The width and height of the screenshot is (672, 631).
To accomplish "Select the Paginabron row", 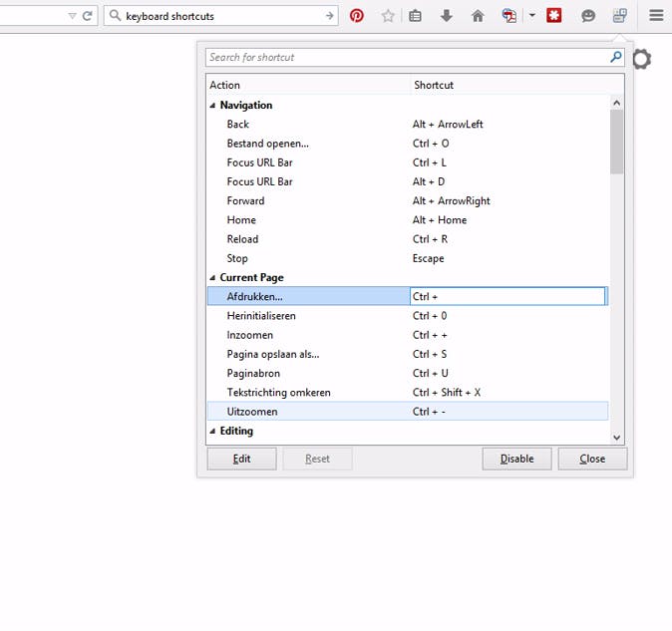I will click(408, 373).
